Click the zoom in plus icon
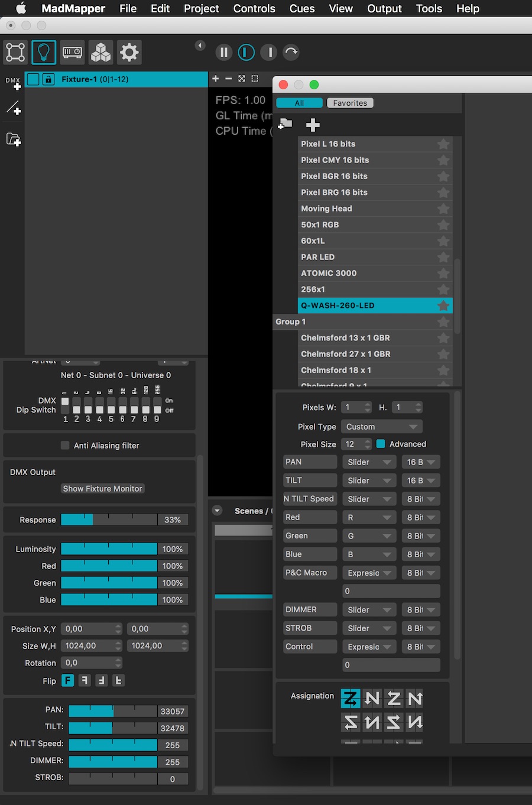 pos(216,79)
